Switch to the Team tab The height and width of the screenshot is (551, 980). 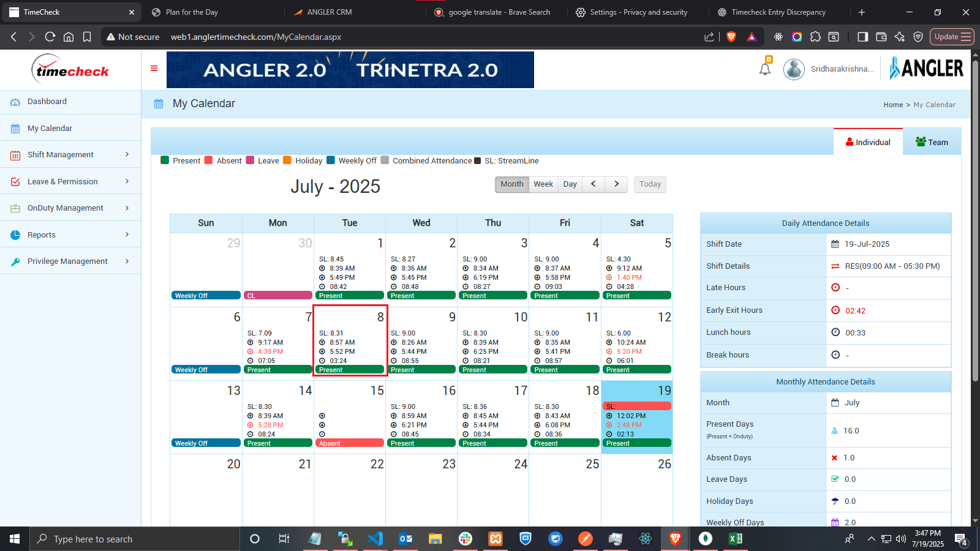[x=932, y=142]
